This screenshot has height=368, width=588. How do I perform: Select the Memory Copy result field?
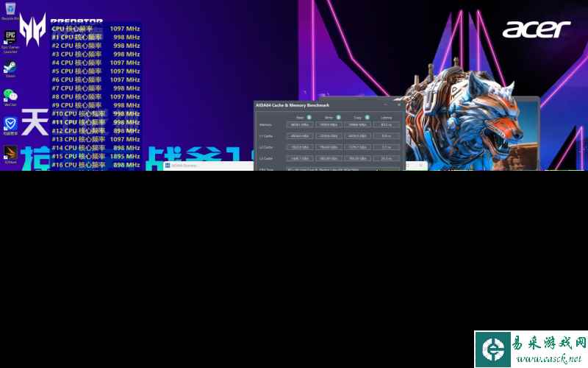point(357,124)
